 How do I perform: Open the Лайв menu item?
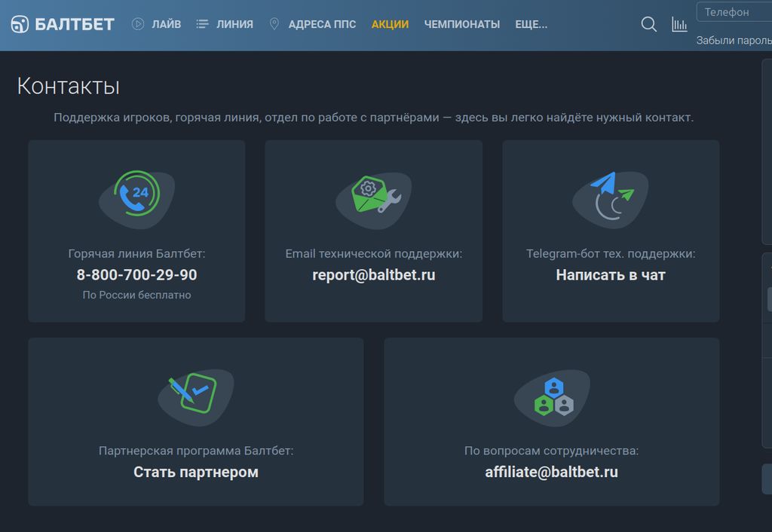pos(167,24)
